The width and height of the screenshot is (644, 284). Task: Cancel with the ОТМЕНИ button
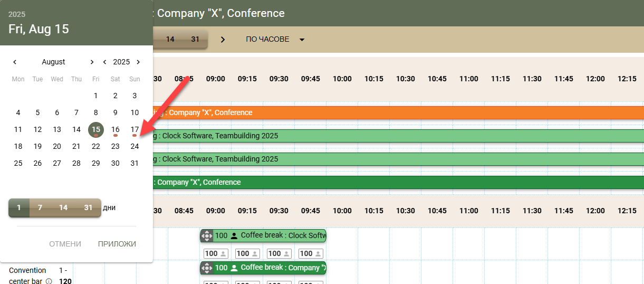pyautogui.click(x=65, y=244)
